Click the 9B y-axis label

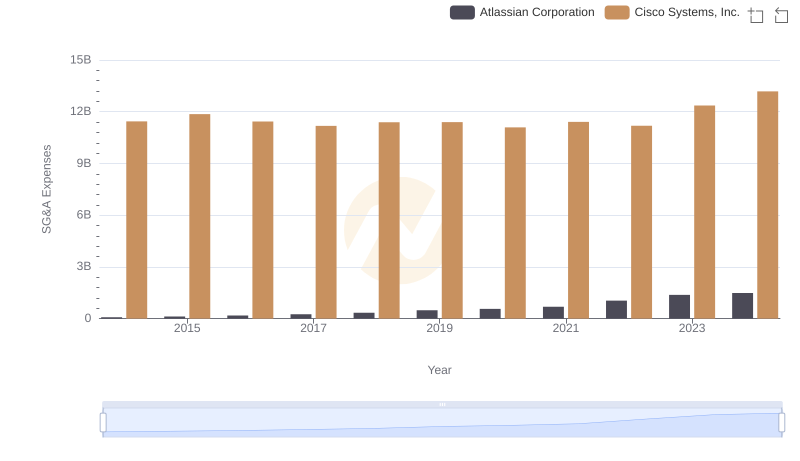coord(84,163)
